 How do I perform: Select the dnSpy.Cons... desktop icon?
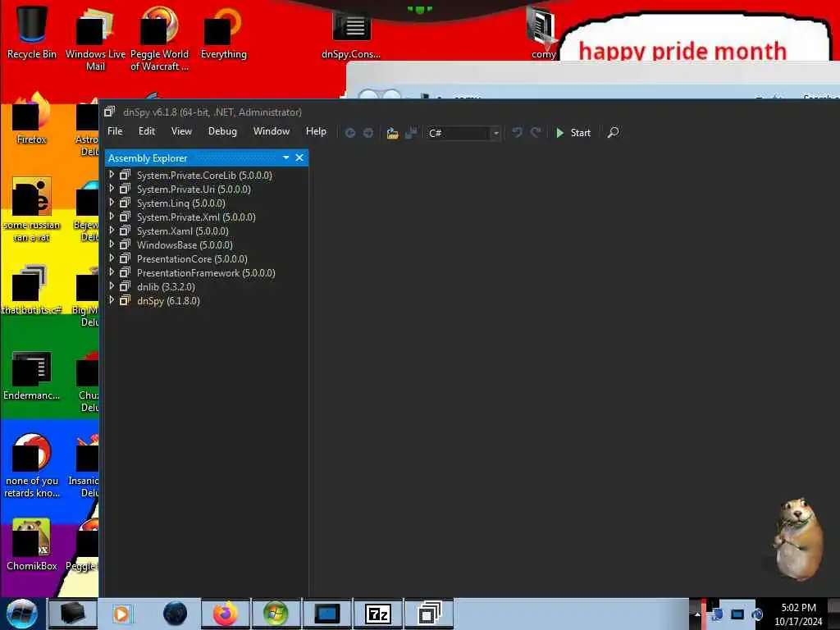click(x=351, y=33)
